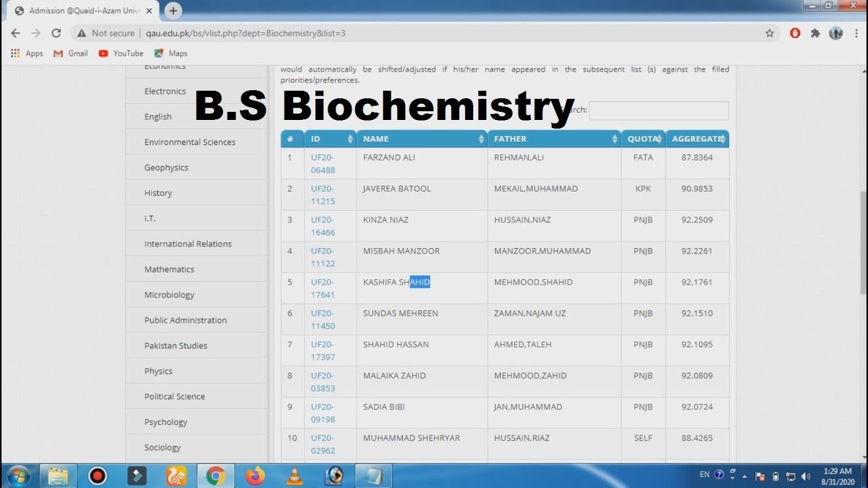Go back to the previous page

click(x=16, y=33)
